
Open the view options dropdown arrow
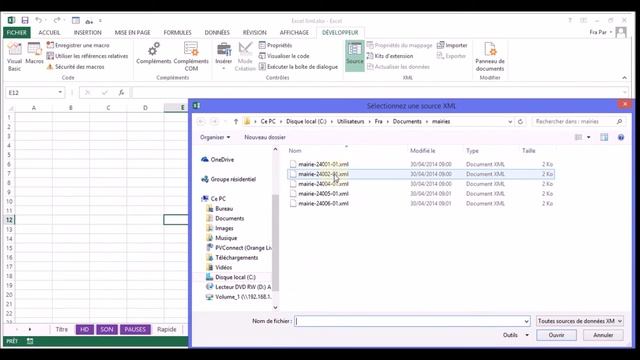589,137
